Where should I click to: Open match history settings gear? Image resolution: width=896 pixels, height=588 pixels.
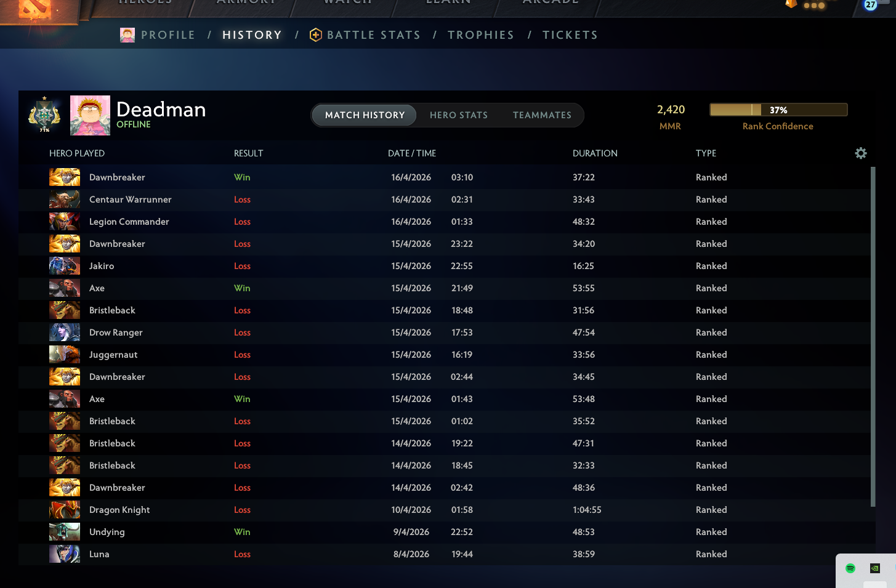pos(861,153)
